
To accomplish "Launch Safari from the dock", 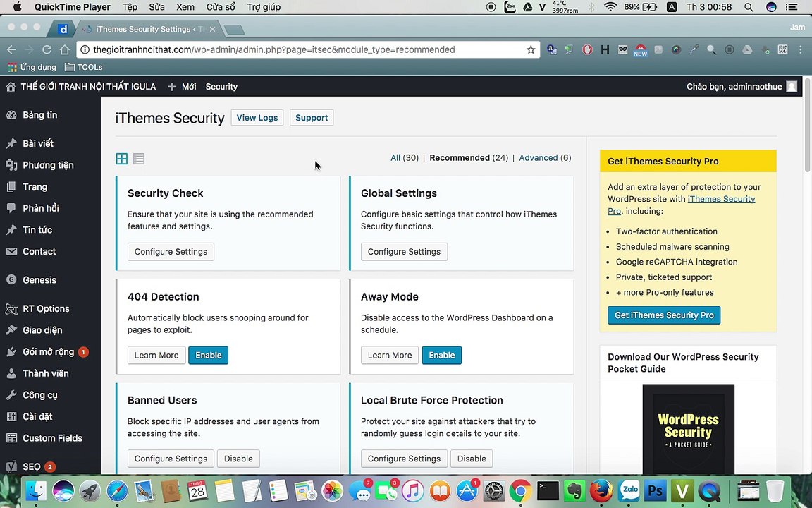I will point(117,490).
